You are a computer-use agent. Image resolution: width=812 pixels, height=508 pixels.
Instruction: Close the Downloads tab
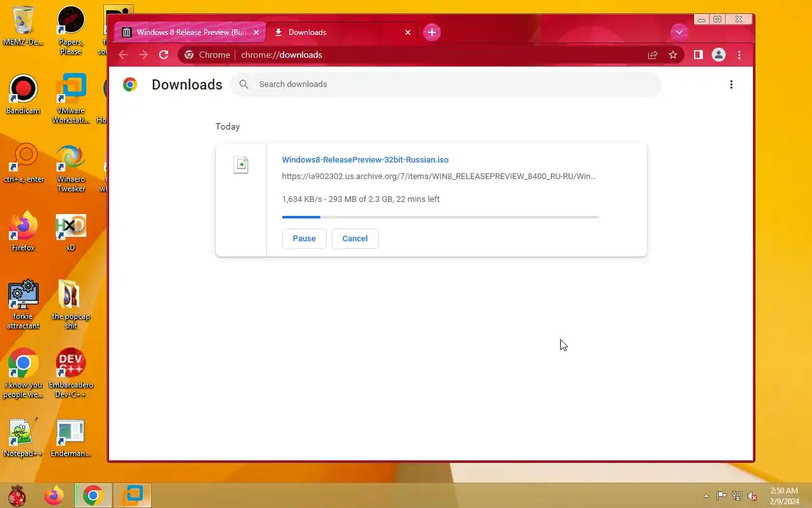pos(408,32)
